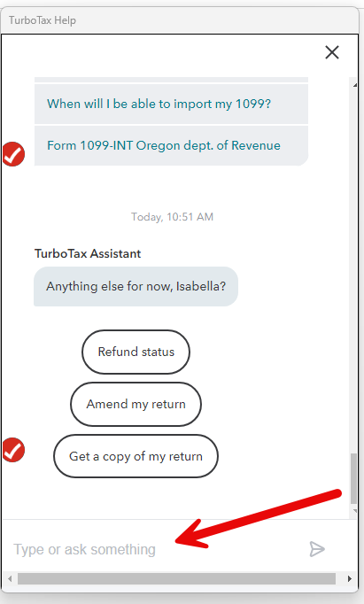The height and width of the screenshot is (604, 364).
Task: Click the vertical scrollbar down arrow
Action: 354,511
